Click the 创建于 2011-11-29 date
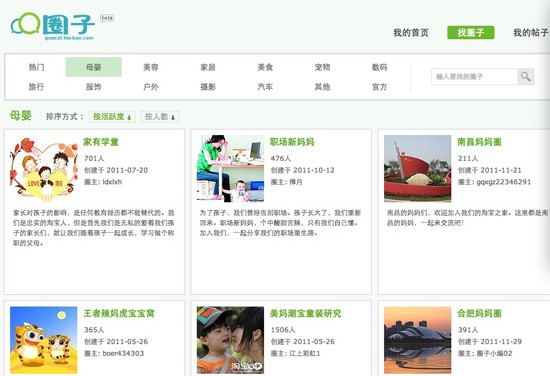 [490, 341]
